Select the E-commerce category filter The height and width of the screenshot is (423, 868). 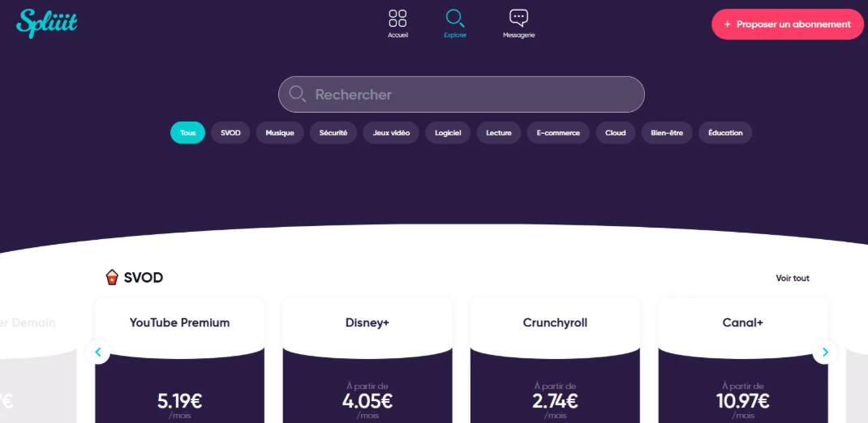(558, 133)
